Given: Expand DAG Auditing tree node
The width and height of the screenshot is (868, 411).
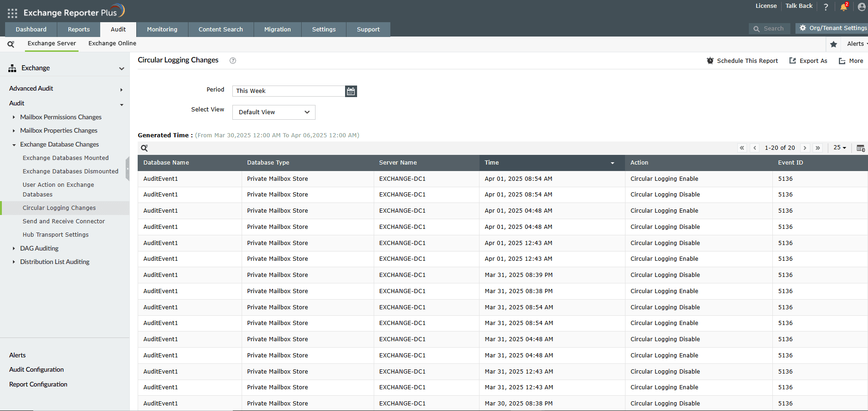Looking at the screenshot, I should (x=14, y=249).
